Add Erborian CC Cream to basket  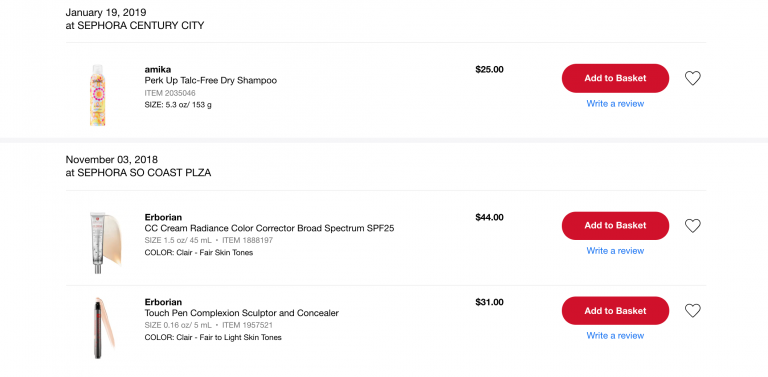pos(615,226)
